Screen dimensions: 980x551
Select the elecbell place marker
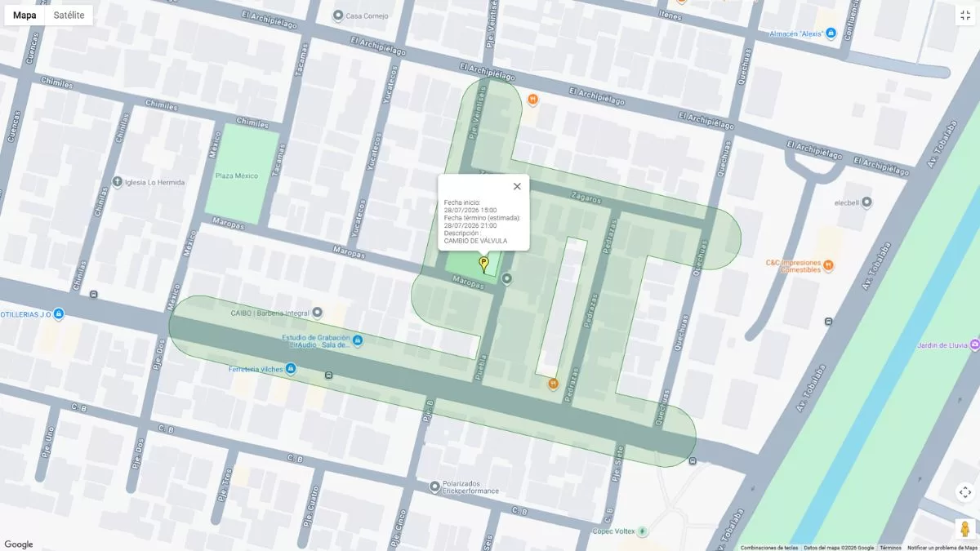[866, 202]
